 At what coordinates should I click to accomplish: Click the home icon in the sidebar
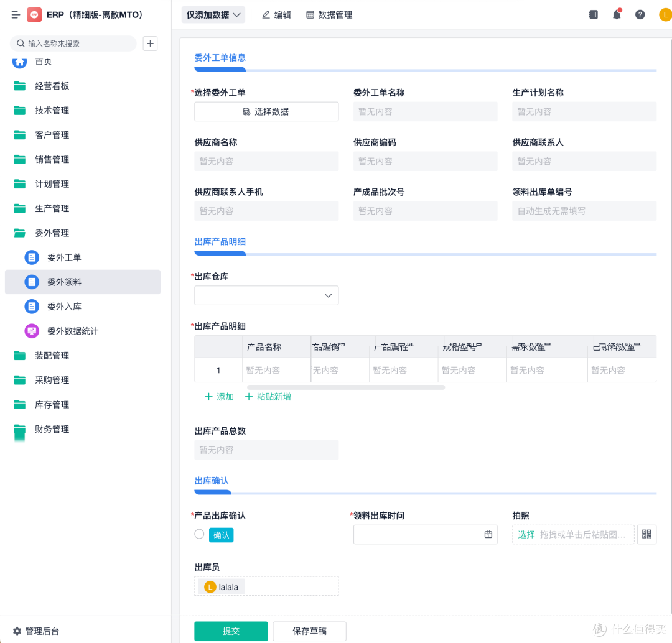point(20,62)
